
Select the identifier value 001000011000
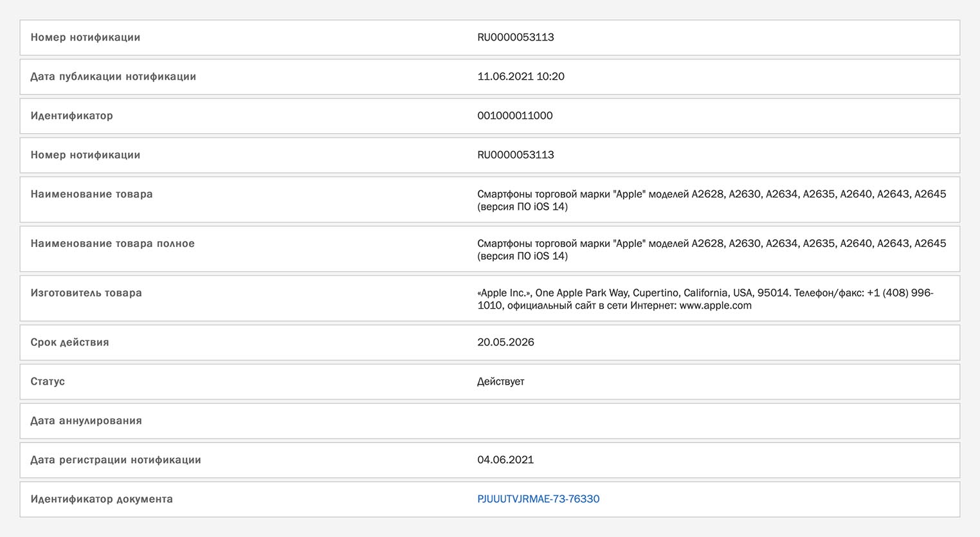(514, 116)
